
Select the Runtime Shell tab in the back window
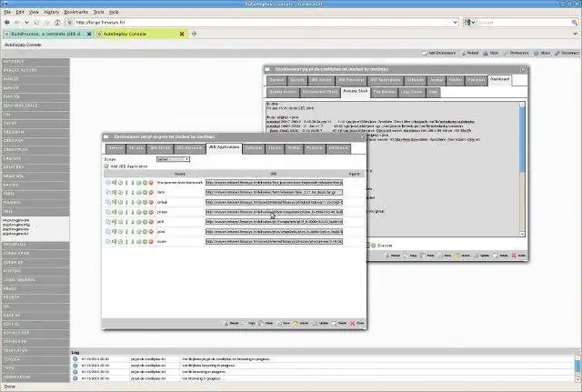point(356,92)
